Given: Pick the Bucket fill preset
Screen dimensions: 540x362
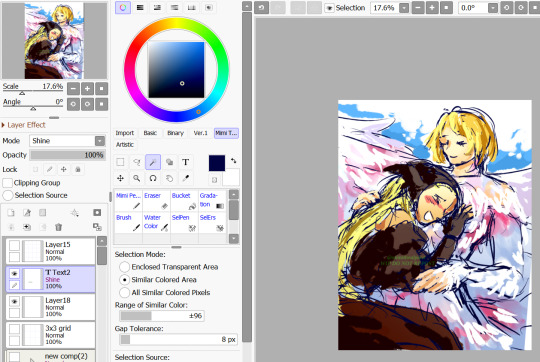Looking at the screenshot, I should pyautogui.click(x=184, y=200).
